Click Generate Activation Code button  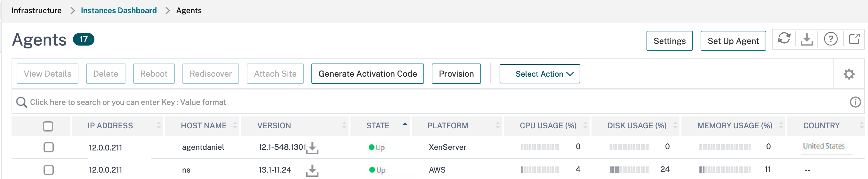coord(367,74)
